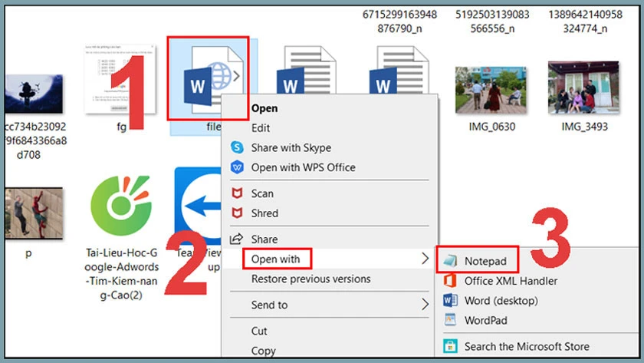Click the WPS Office icon in the menu

[237, 167]
